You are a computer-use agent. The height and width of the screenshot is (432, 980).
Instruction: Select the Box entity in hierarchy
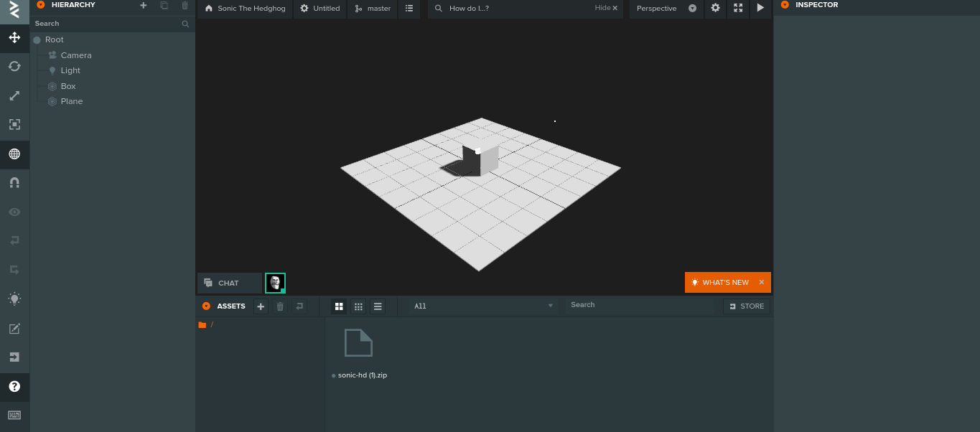[x=68, y=86]
